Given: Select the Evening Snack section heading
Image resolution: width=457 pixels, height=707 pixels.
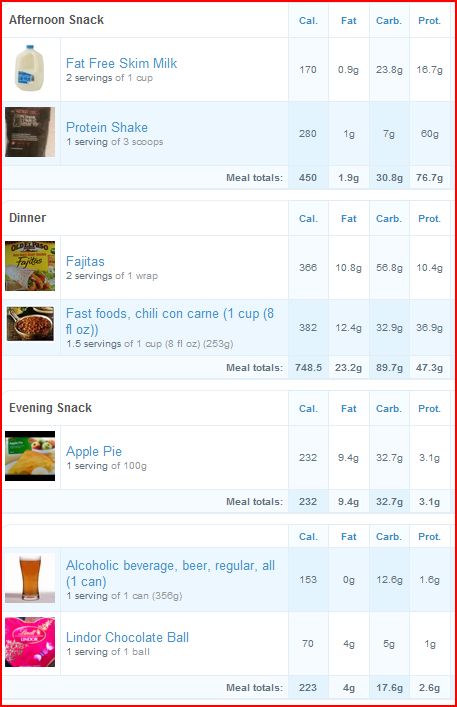Looking at the screenshot, I should coord(50,408).
